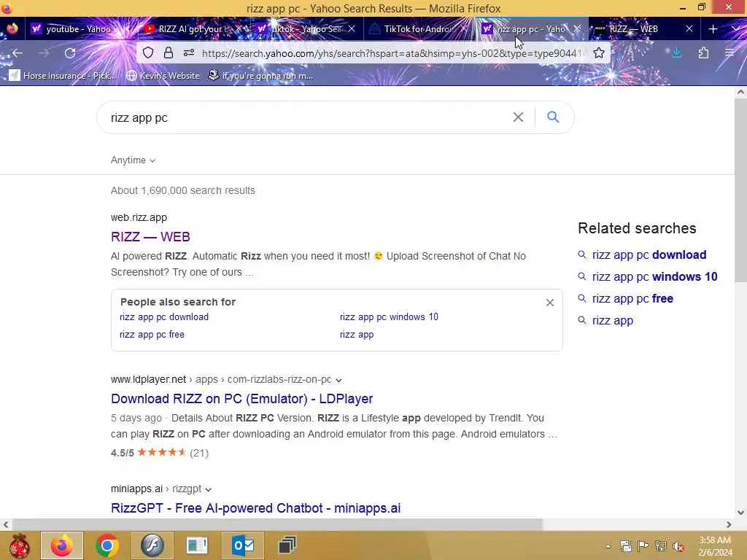Open the network tray icon
The image size is (747, 560).
661,546
